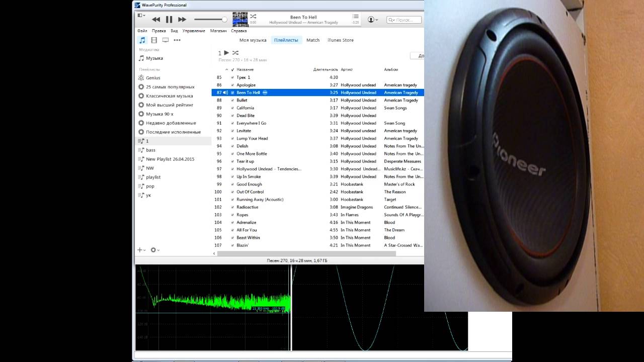This screenshot has height=362, width=644.
Task: Open the Файл menu
Action: click(x=142, y=31)
